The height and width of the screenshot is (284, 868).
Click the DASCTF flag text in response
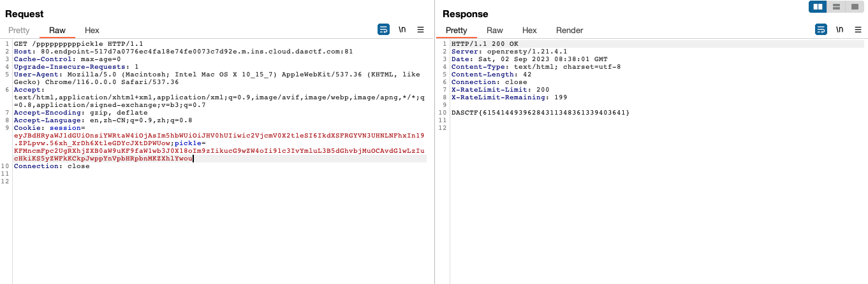coord(540,113)
